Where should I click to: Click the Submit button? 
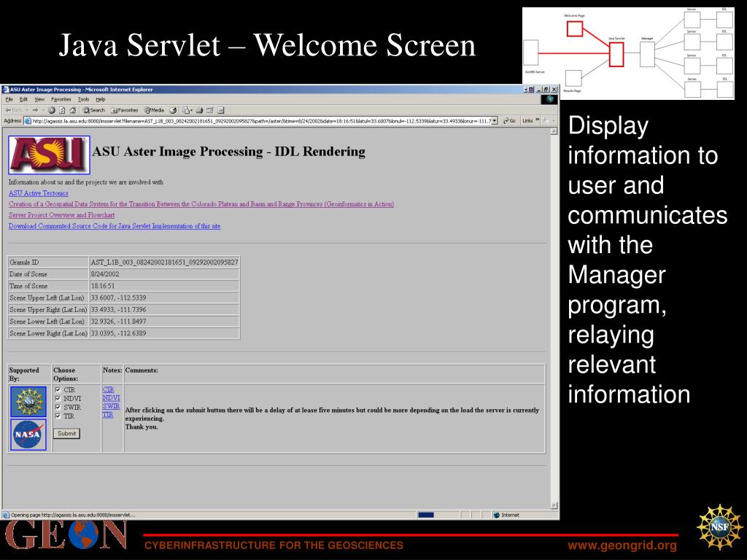click(66, 433)
